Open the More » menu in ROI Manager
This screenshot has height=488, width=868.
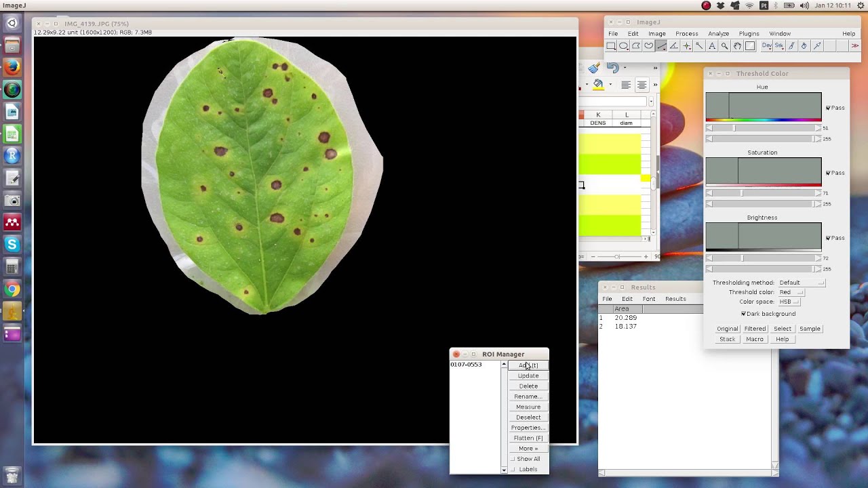click(x=528, y=449)
